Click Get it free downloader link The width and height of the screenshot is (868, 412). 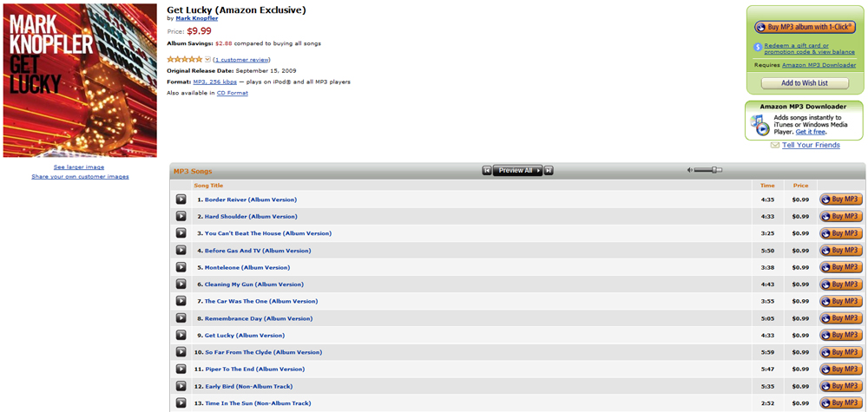coord(811,132)
